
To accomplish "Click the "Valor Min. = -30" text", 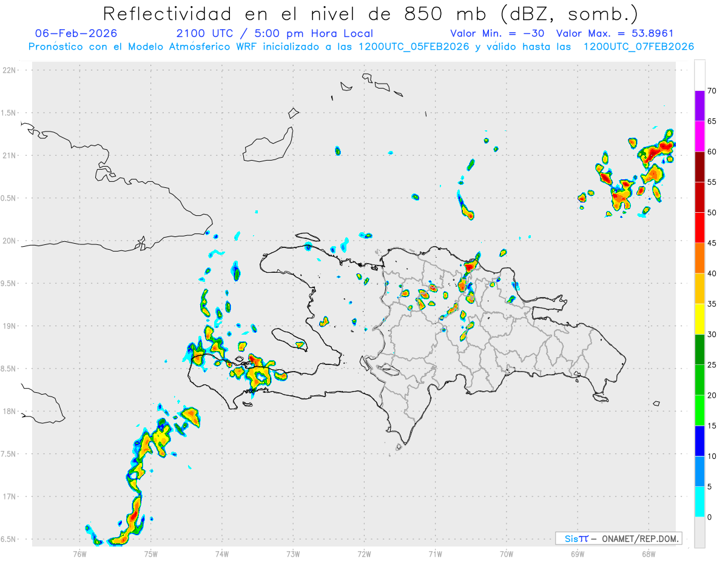I will pyautogui.click(x=497, y=33).
